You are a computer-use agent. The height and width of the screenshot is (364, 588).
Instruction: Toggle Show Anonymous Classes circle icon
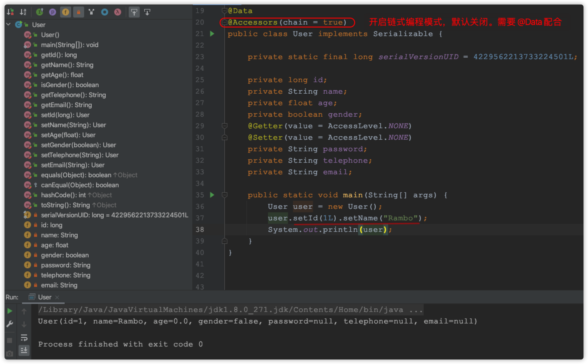click(105, 12)
